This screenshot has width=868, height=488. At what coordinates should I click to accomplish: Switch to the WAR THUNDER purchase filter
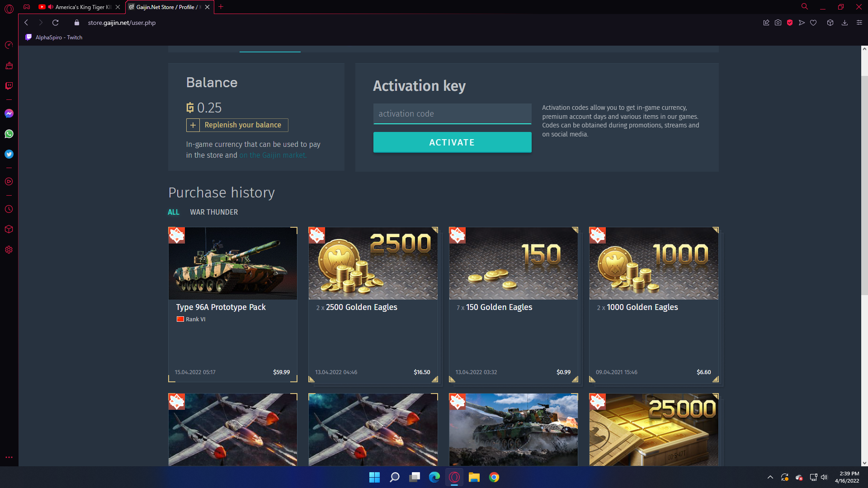[x=214, y=212]
